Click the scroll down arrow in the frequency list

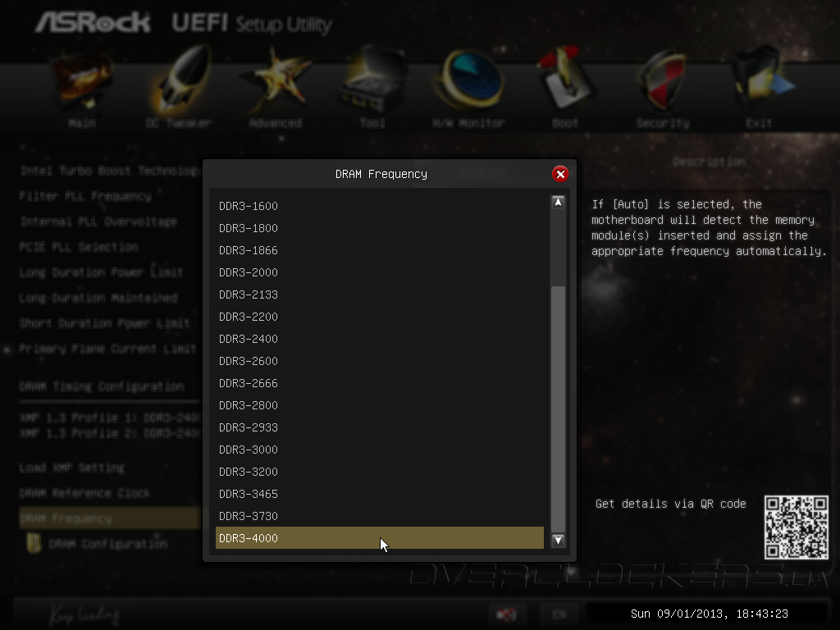(x=558, y=541)
